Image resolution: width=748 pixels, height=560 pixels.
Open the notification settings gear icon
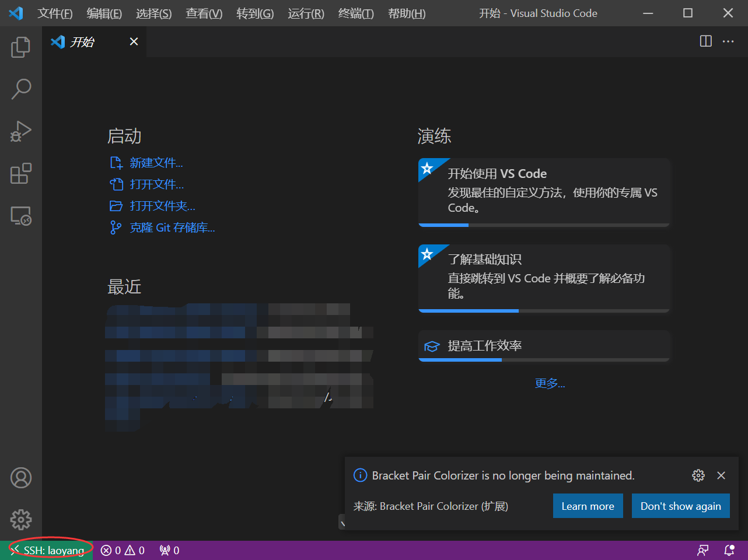tap(698, 475)
